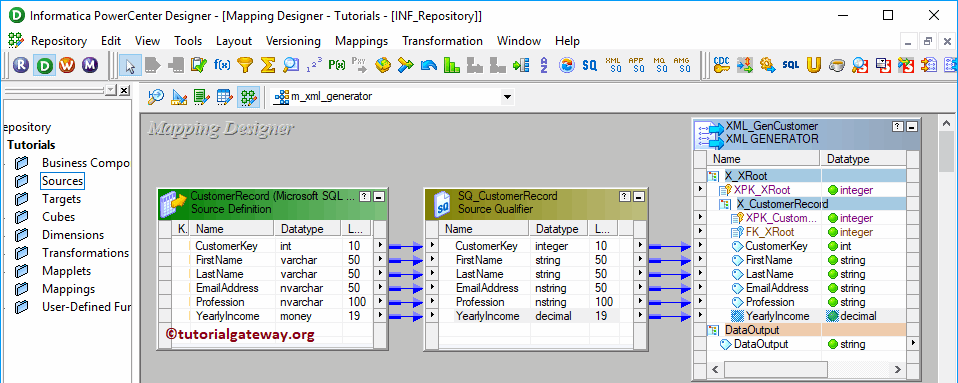Open help for XML_GenCustomer transformation
958x383 pixels.
(898, 126)
